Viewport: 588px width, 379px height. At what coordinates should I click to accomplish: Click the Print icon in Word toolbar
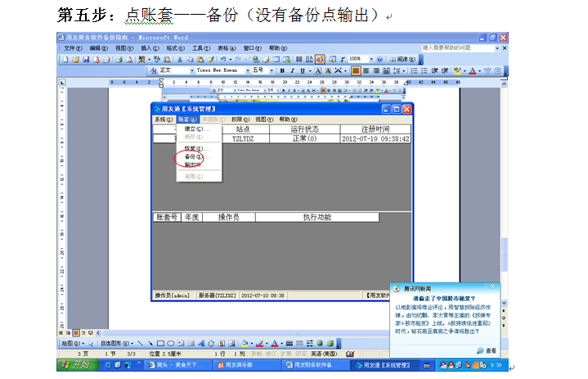tap(119, 59)
